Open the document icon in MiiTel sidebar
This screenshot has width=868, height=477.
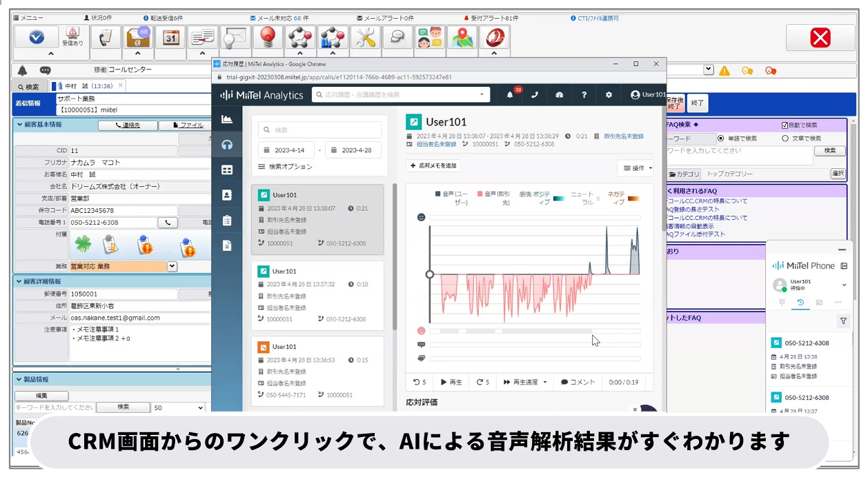point(226,245)
